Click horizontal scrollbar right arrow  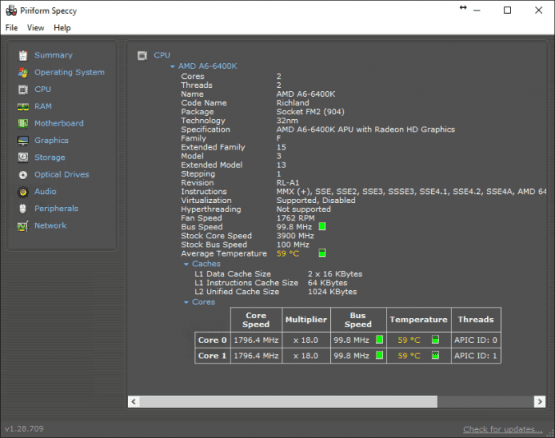click(539, 402)
